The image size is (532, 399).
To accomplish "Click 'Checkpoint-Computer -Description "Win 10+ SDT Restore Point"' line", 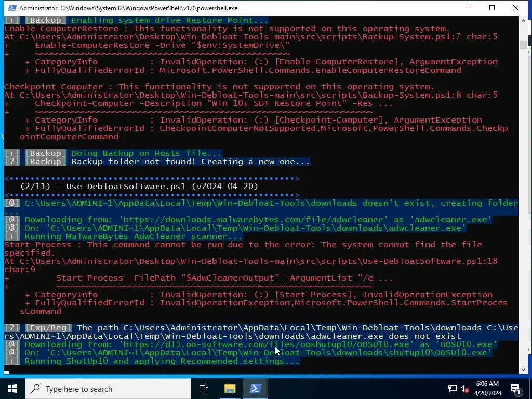I will point(214,103).
